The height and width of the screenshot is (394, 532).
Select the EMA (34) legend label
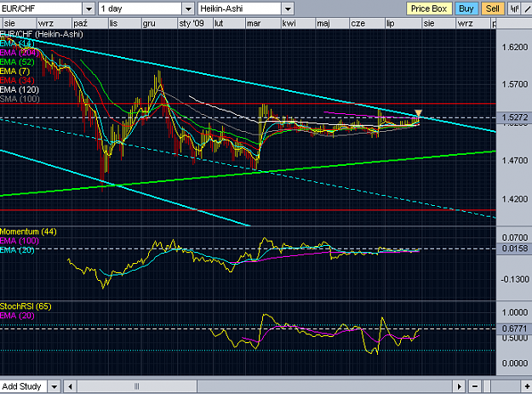(x=17, y=80)
